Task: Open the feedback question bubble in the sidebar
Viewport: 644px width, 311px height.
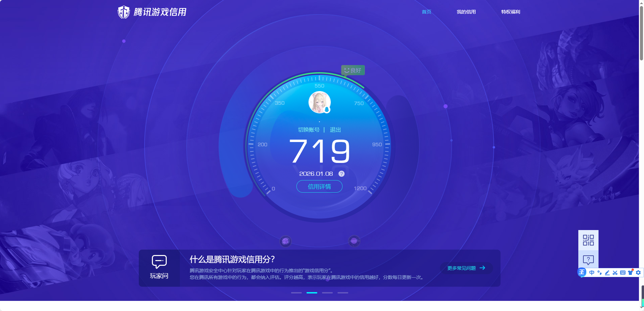Action: pos(588,259)
